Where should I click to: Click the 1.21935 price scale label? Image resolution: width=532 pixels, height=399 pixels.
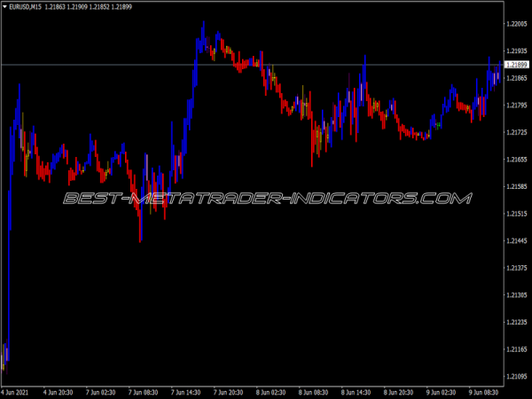pyautogui.click(x=516, y=51)
